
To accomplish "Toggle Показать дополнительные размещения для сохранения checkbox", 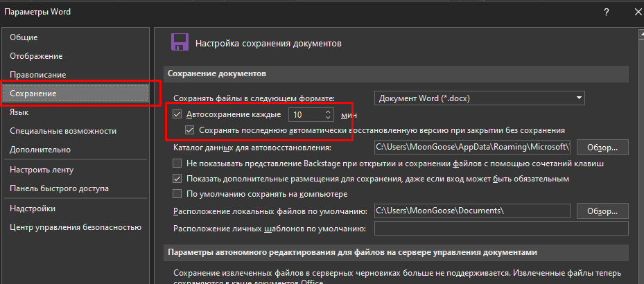I will 177,179.
